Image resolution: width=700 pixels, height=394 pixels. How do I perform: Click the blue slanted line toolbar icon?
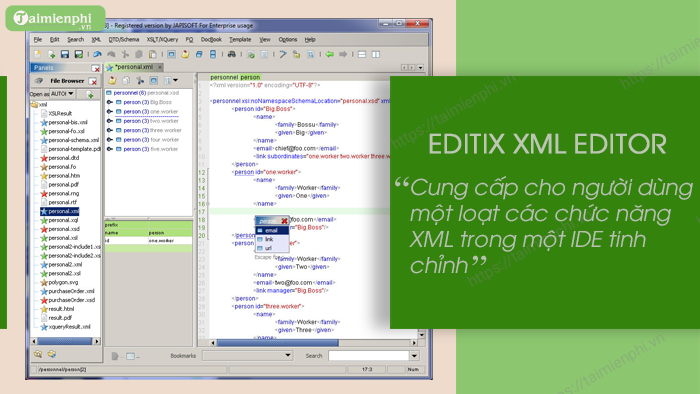[283, 54]
